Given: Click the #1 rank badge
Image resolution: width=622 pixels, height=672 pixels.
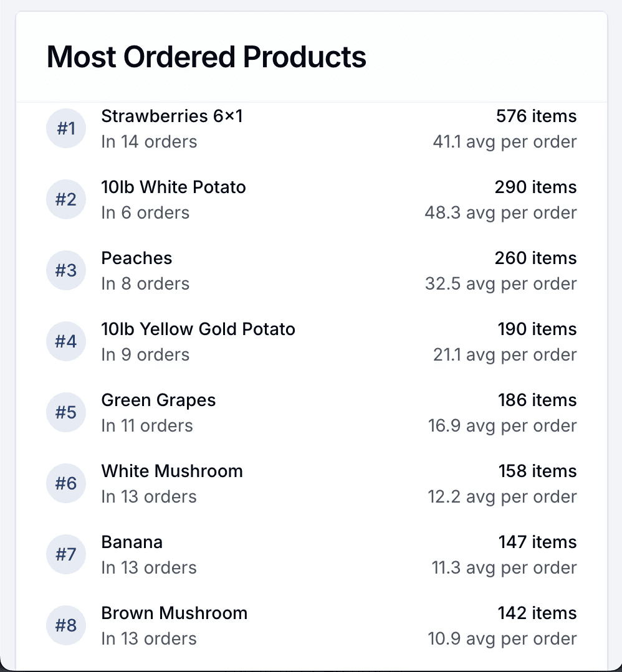Looking at the screenshot, I should coord(66,128).
